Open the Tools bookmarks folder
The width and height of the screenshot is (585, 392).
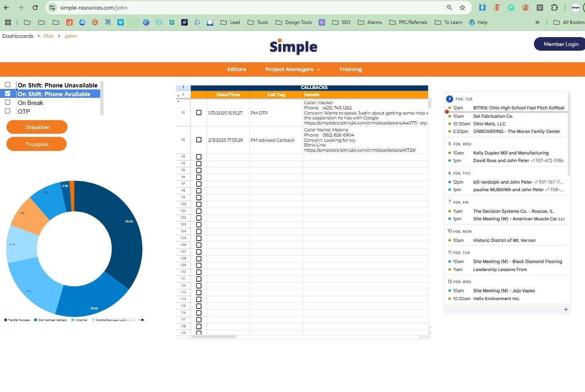point(258,22)
